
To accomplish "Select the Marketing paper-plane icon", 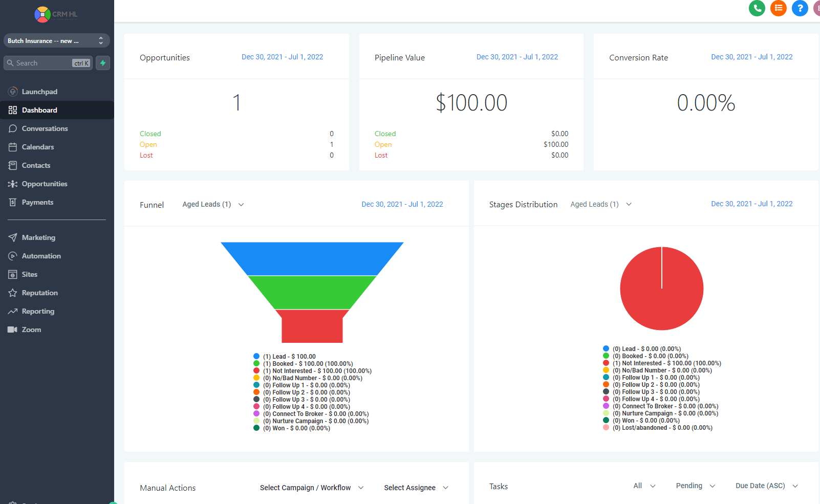I will coord(12,237).
